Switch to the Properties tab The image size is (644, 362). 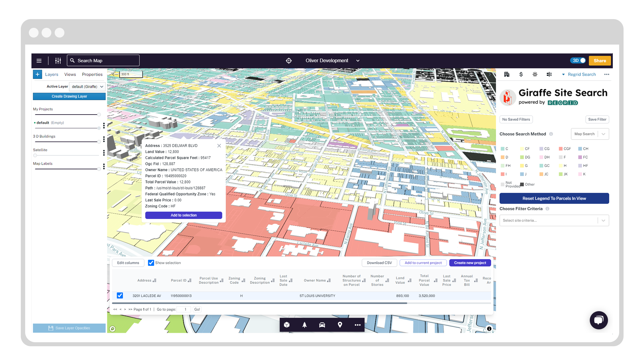click(92, 74)
